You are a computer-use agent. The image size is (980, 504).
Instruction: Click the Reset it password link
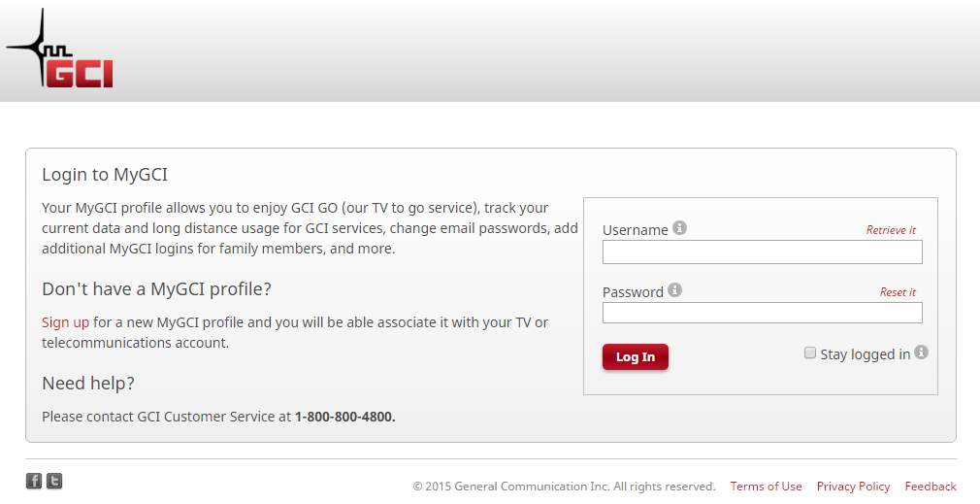[x=898, y=292]
